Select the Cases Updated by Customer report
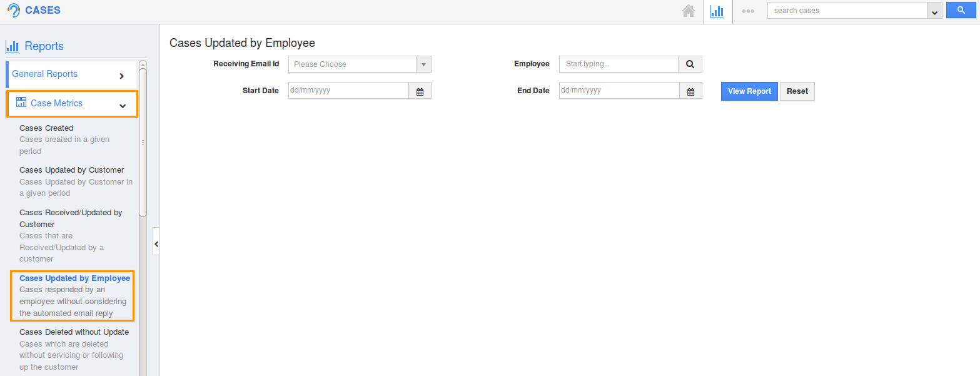 (71, 170)
